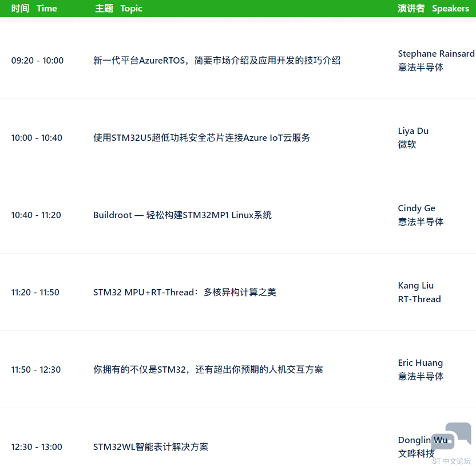
Task: Select the 09:20 - 10:00 time cell
Action: click(37, 61)
